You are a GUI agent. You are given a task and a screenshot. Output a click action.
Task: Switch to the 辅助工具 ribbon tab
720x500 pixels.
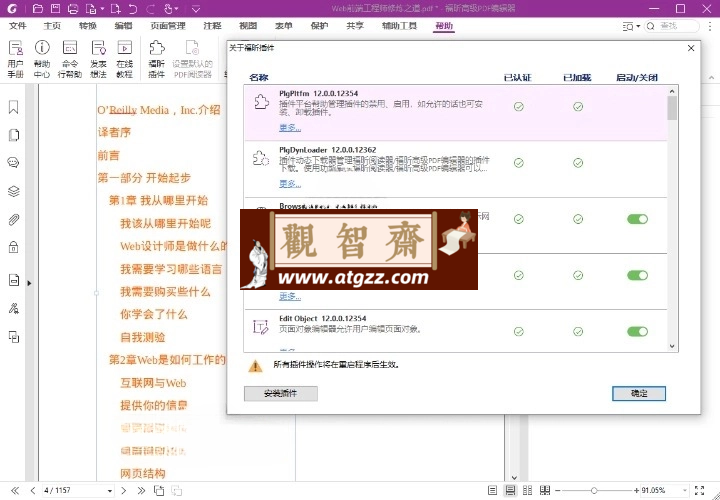[399, 26]
